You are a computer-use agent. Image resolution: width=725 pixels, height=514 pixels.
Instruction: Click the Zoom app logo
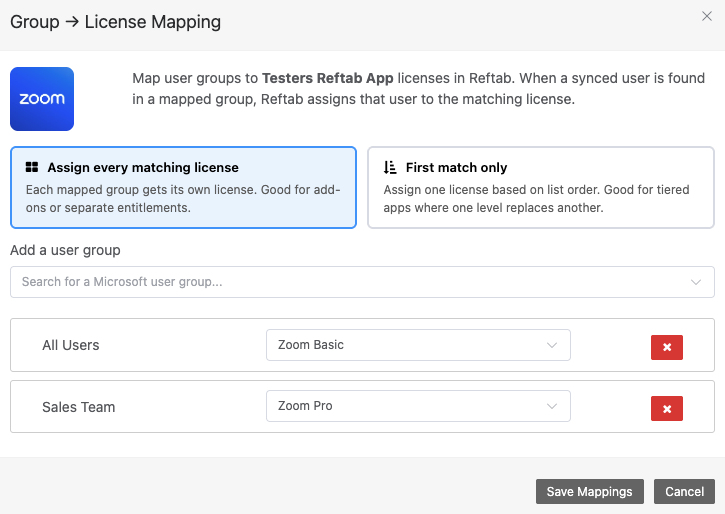42,99
